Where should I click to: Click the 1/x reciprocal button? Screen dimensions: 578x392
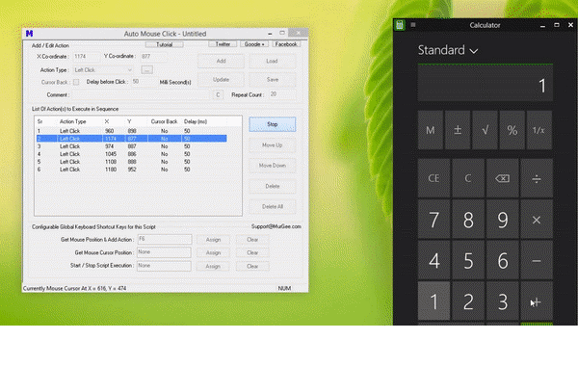pyautogui.click(x=539, y=130)
